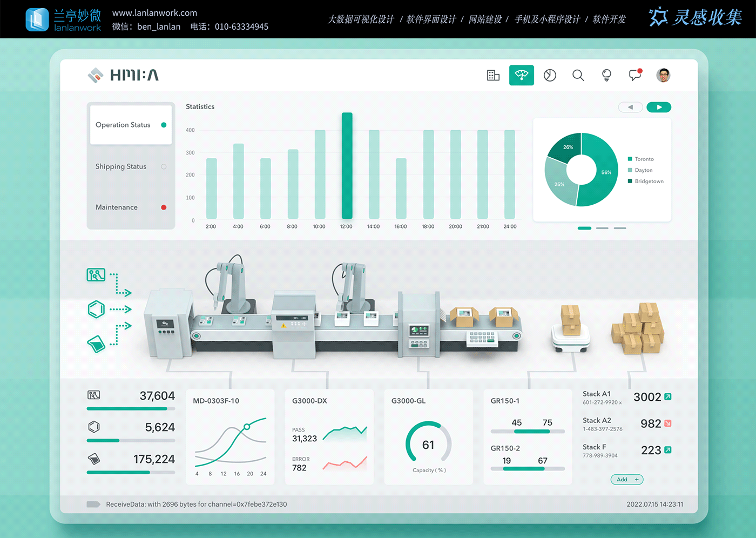Screen dimensions: 756x538
Task: Click the HMI:A logo
Action: click(x=123, y=75)
